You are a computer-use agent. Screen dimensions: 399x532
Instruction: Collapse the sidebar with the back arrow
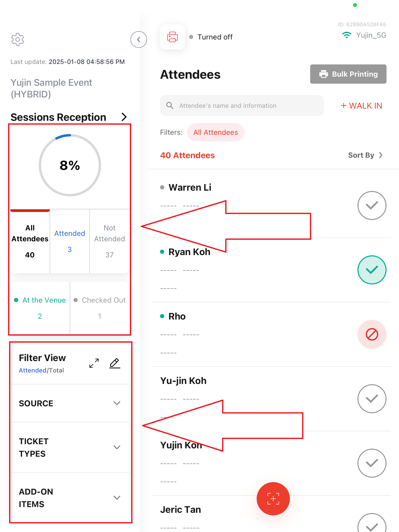pyautogui.click(x=139, y=39)
